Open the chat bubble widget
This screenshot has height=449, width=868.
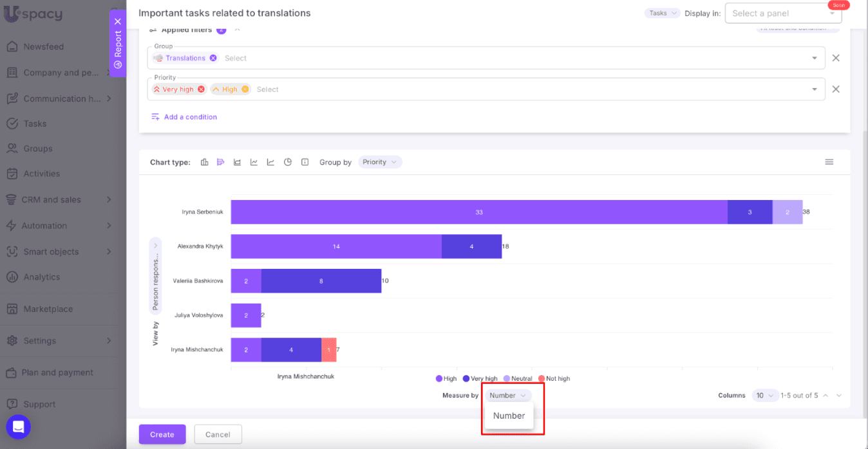click(x=18, y=426)
